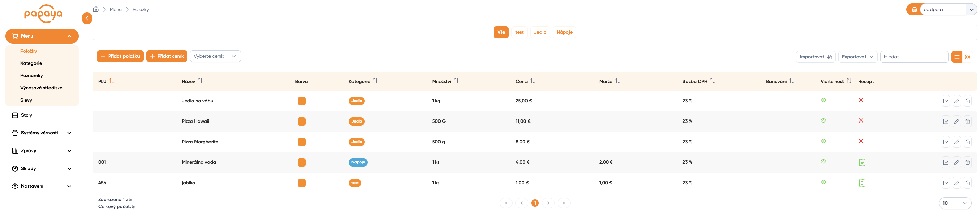Open statistics chart for Minerálna voda
The height and width of the screenshot is (215, 980).
click(x=946, y=162)
